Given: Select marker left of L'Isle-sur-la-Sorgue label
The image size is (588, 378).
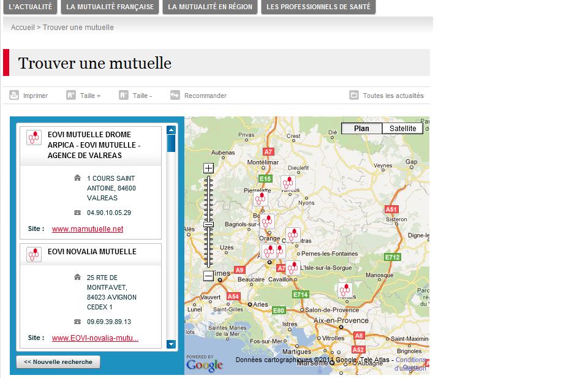Looking at the screenshot, I should (x=293, y=268).
